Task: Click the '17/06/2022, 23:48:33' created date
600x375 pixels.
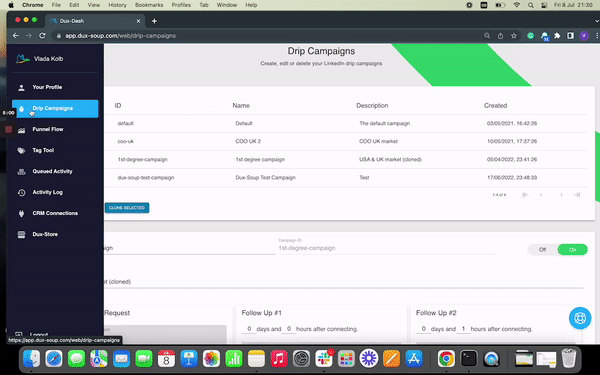Action: [x=512, y=178]
